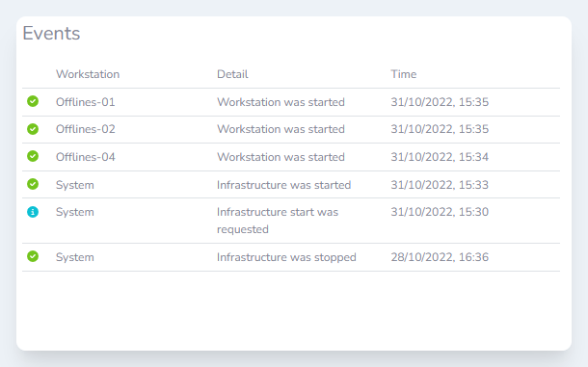
Task: Click the 28/10/2022, 16:36 timestamp
Action: 440,257
